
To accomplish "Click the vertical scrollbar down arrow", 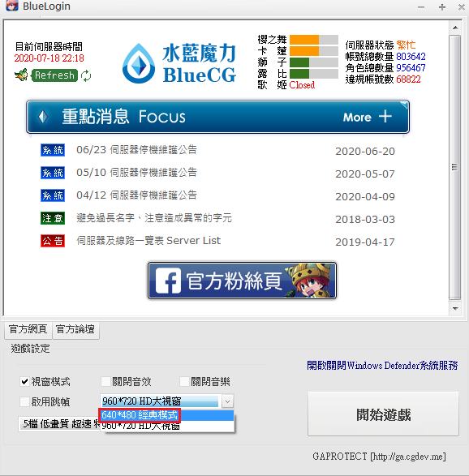I will 455,308.
